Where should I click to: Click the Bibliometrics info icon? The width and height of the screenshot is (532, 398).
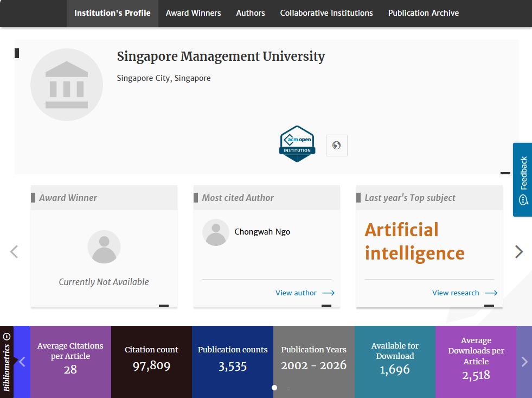7,337
